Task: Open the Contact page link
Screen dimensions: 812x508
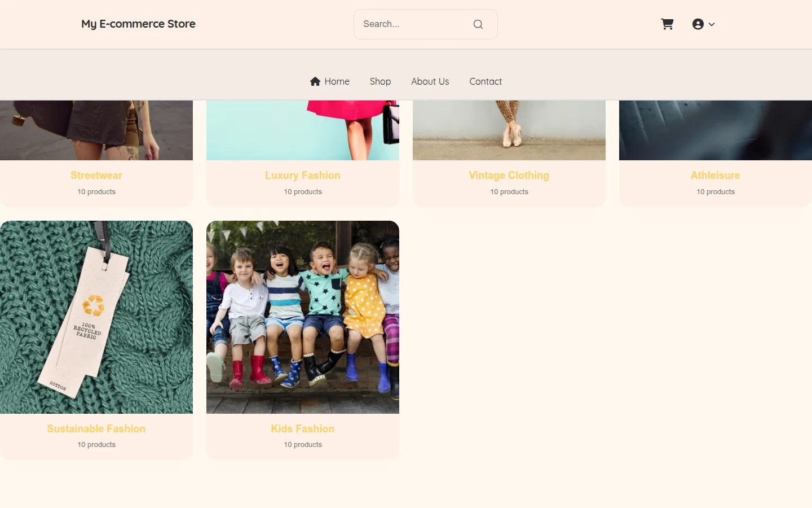Action: pos(486,81)
